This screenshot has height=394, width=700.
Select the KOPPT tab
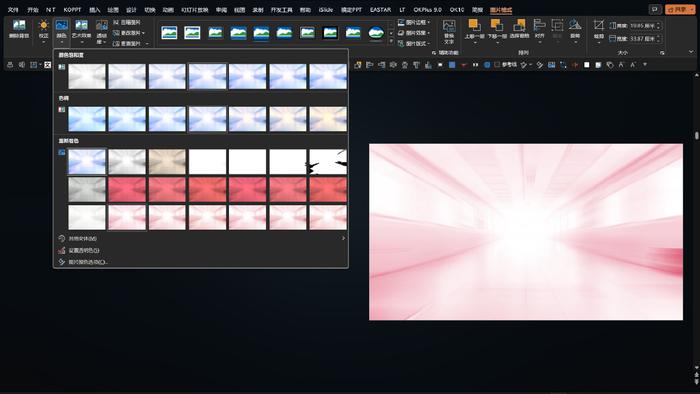point(72,9)
